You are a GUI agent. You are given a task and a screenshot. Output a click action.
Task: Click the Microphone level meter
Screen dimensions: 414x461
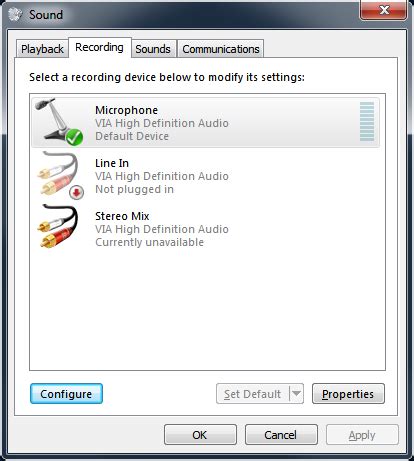[x=367, y=122]
